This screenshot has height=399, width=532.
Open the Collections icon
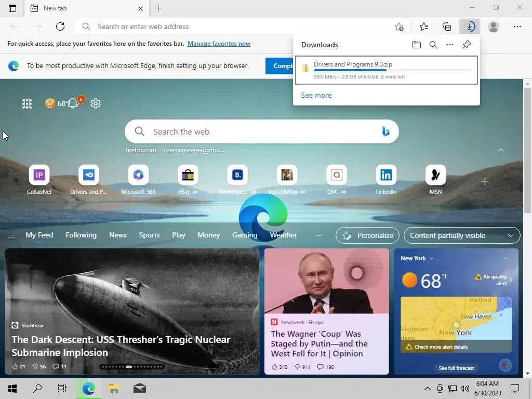pos(447,26)
